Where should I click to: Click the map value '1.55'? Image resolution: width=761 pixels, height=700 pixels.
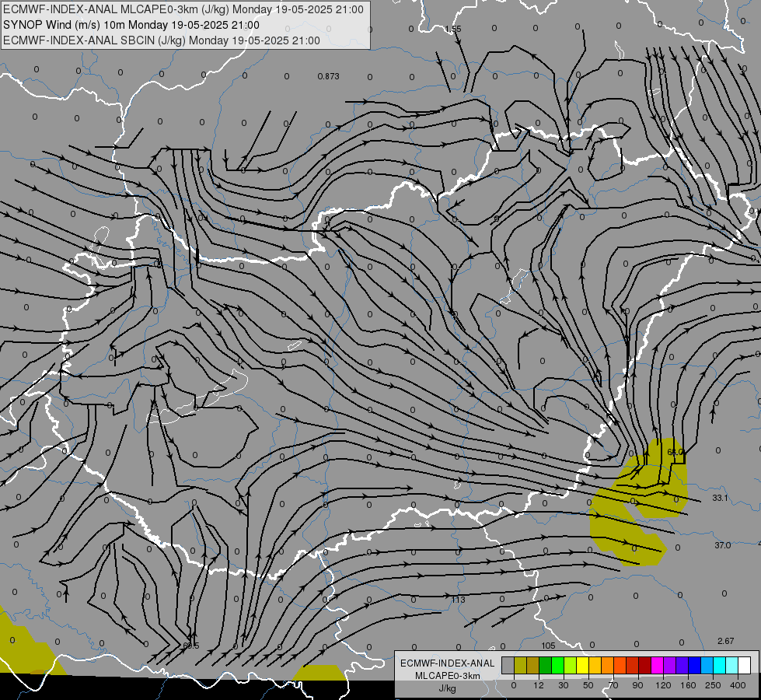coord(453,29)
